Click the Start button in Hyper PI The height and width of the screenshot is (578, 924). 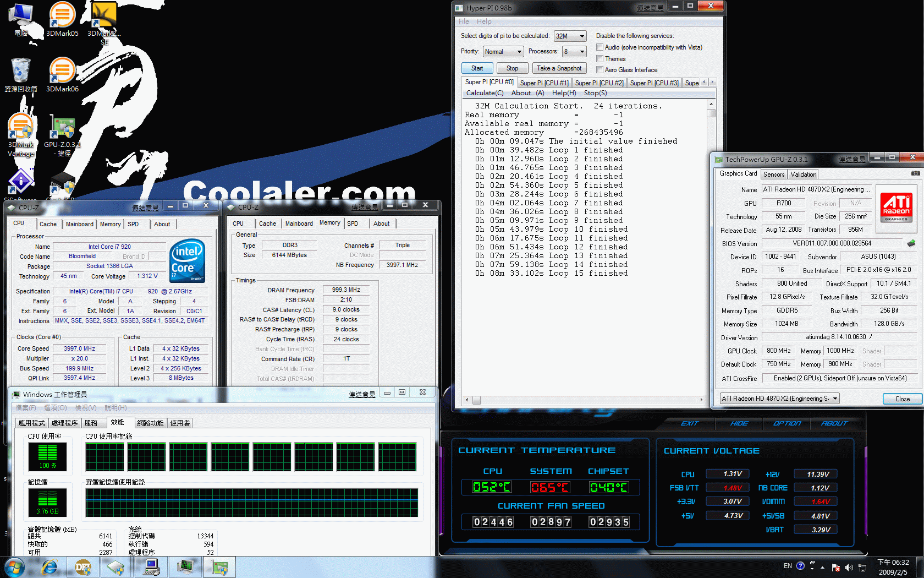477,68
